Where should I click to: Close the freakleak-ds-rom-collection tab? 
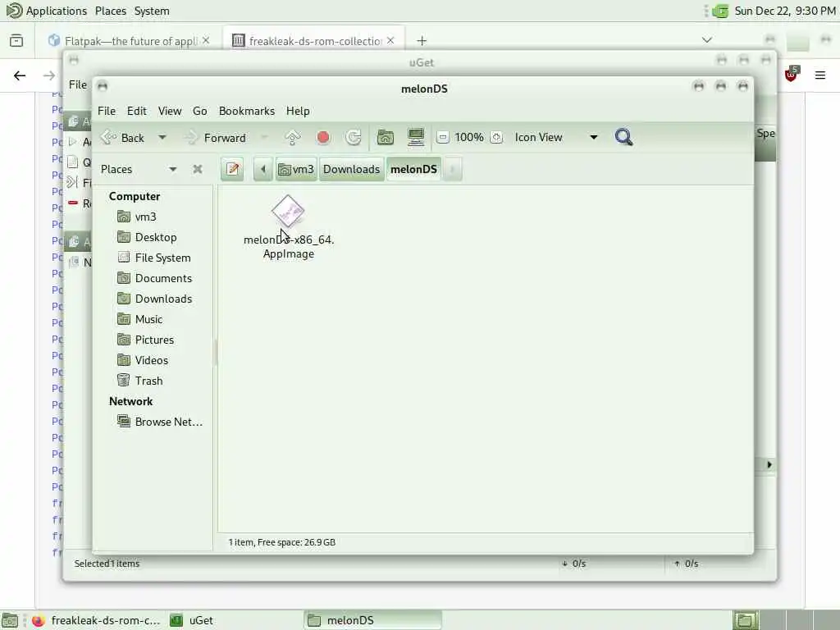pos(390,41)
